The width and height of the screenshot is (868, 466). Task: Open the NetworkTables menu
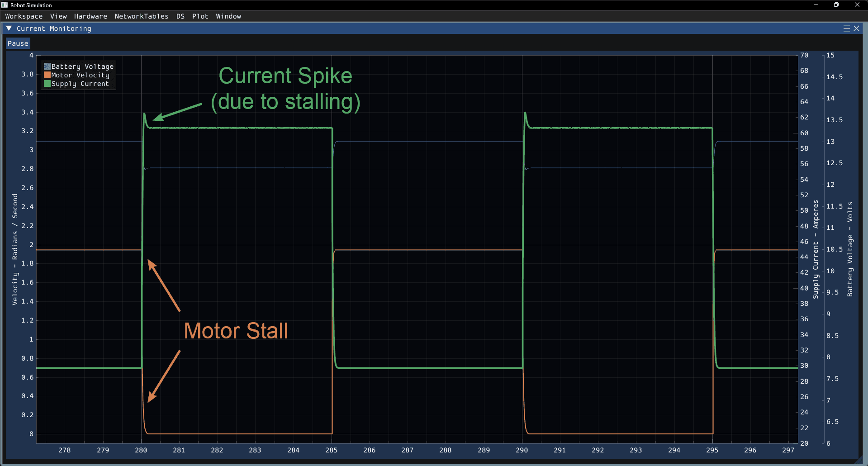[142, 16]
